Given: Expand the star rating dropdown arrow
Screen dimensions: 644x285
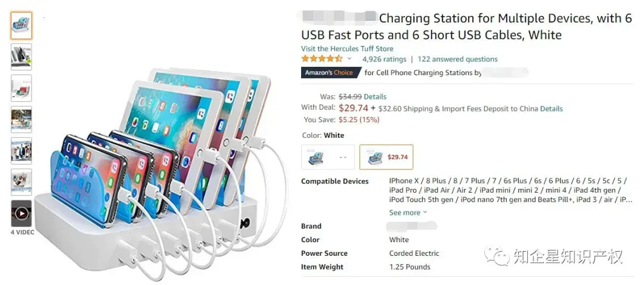Looking at the screenshot, I should tap(349, 58).
